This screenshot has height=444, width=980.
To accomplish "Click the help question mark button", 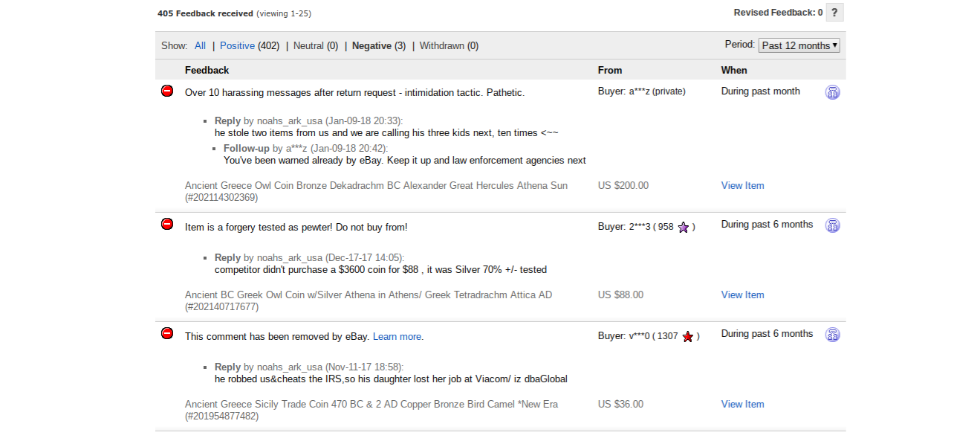I will click(834, 13).
